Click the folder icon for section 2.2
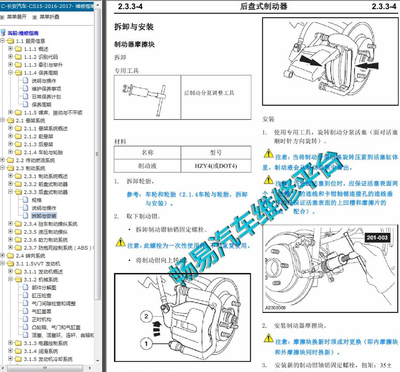This screenshot has height=372, width=400. 10,160
